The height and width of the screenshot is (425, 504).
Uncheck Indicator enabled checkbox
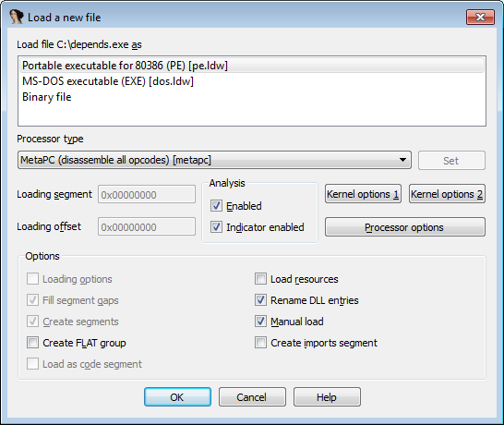tap(216, 227)
